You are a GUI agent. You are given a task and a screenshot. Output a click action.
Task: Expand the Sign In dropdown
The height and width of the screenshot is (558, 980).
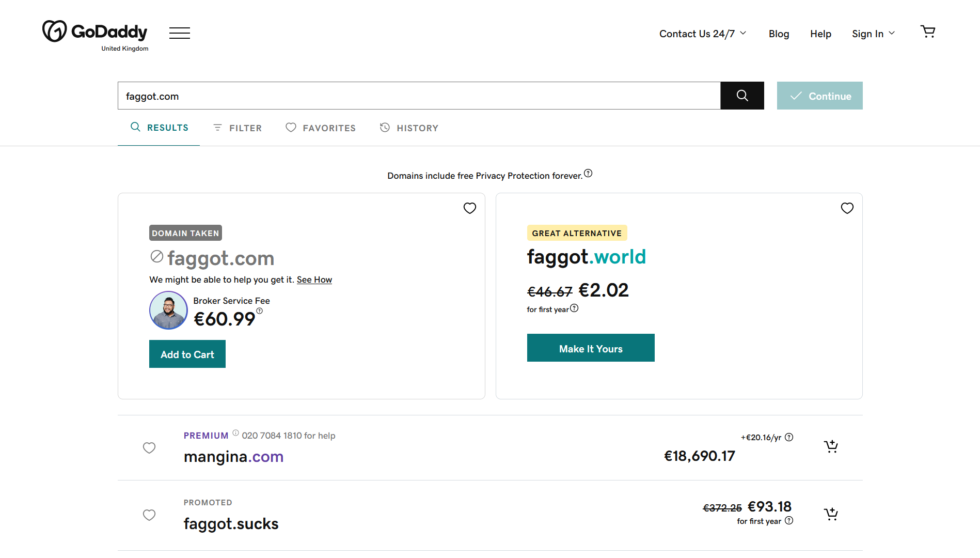873,34
